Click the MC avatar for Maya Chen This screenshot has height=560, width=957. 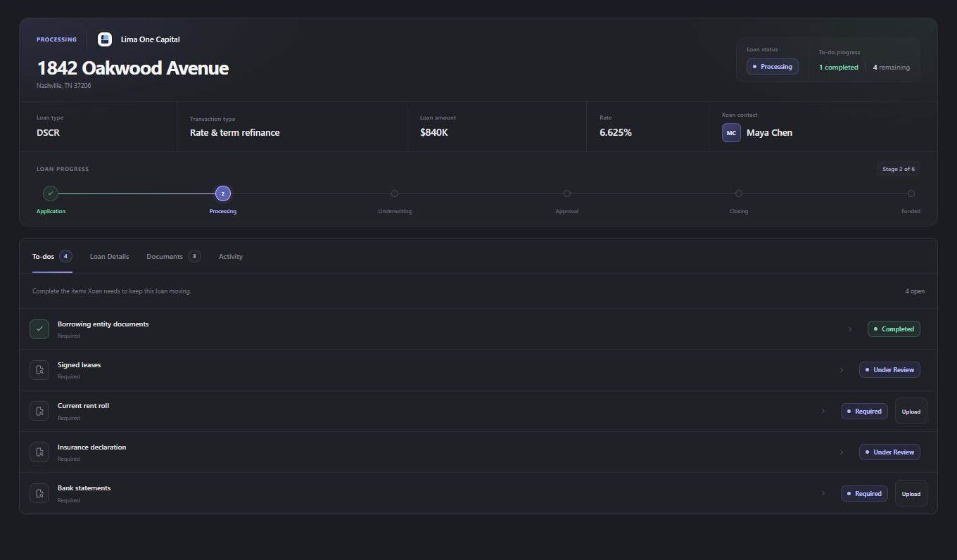click(731, 133)
